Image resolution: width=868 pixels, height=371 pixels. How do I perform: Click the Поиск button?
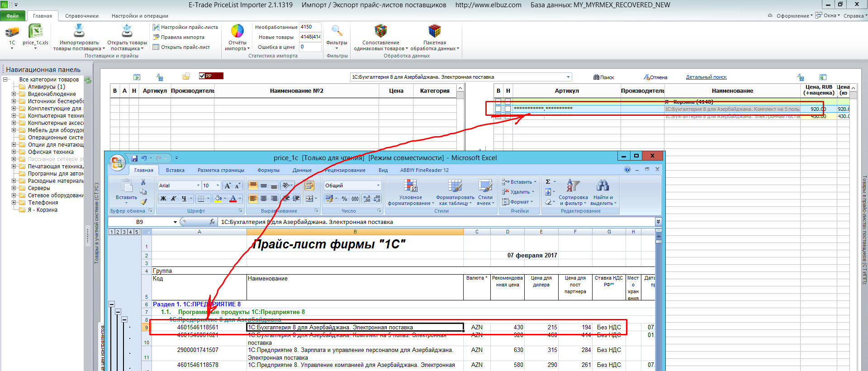click(x=604, y=77)
